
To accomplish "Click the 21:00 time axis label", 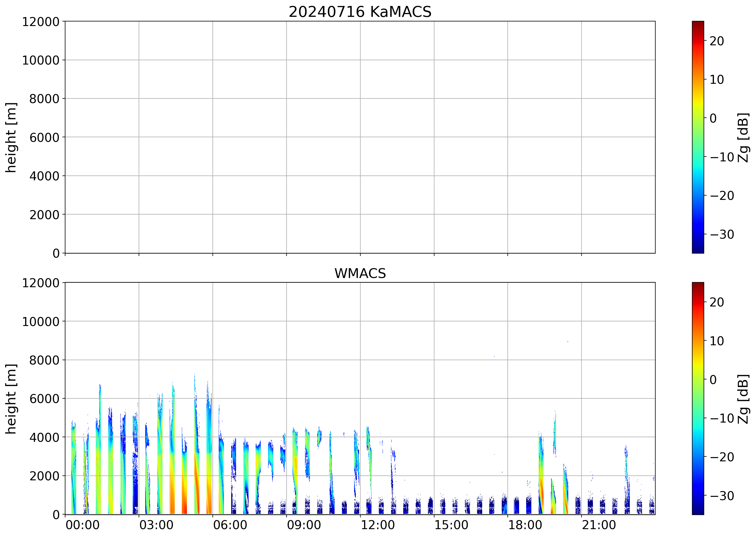I will (x=599, y=525).
